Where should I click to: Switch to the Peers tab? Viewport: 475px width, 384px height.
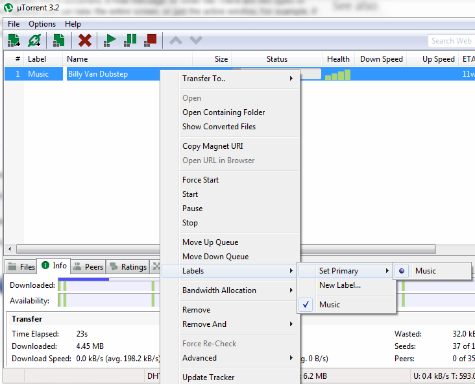[x=88, y=267]
